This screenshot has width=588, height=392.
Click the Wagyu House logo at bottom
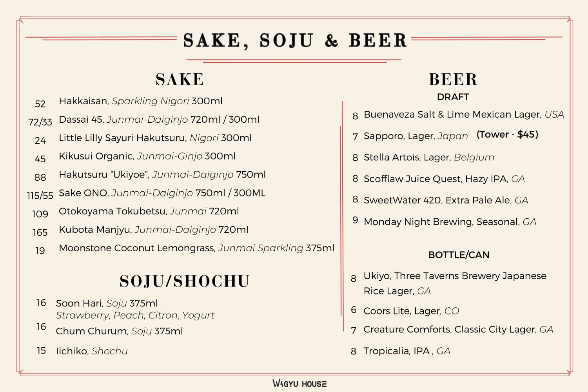click(x=299, y=383)
